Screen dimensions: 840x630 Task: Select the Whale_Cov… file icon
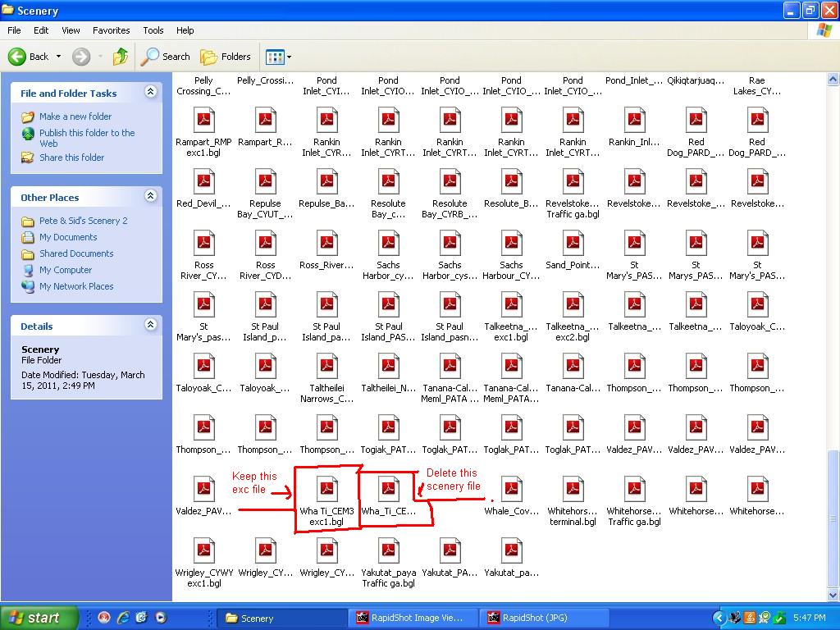[512, 489]
